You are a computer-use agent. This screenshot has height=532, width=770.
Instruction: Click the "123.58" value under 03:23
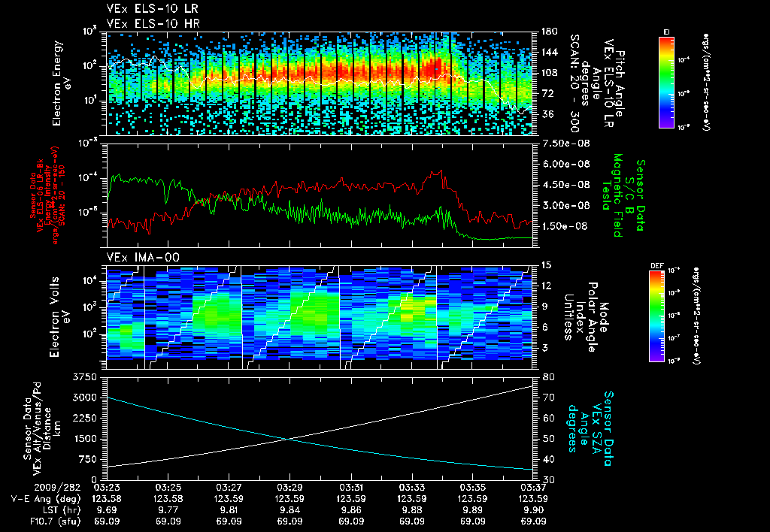coord(107,499)
